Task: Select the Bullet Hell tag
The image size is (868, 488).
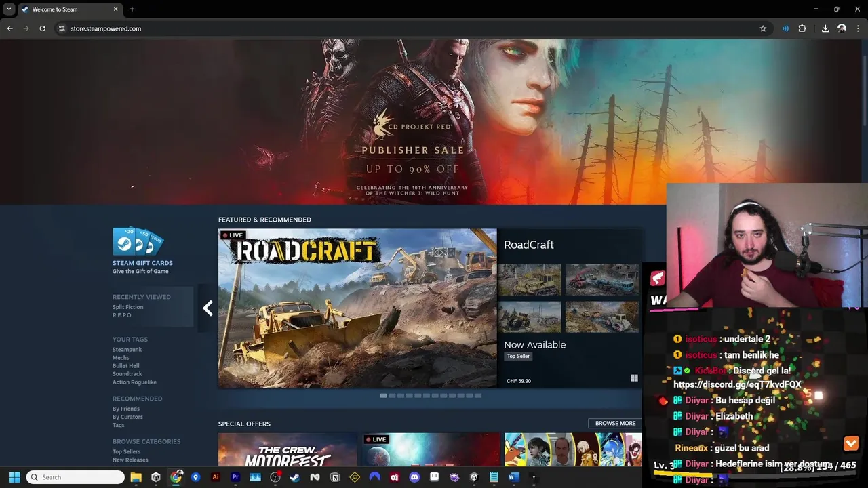Action: tap(125, 366)
